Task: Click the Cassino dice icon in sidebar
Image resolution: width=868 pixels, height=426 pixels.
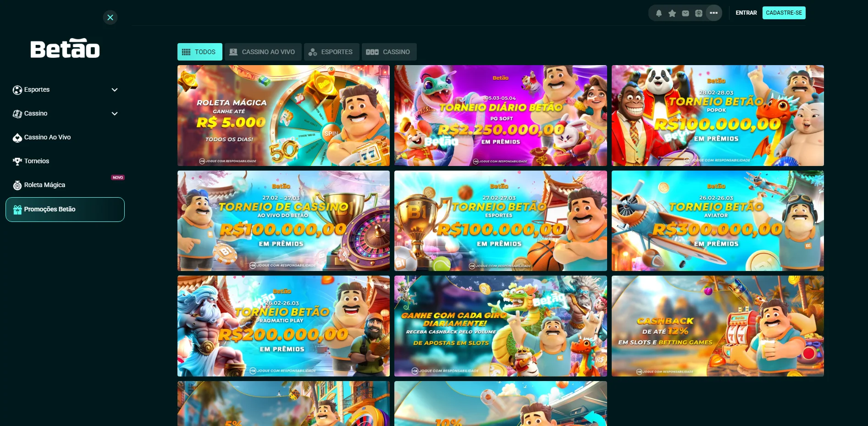Action: click(x=17, y=114)
